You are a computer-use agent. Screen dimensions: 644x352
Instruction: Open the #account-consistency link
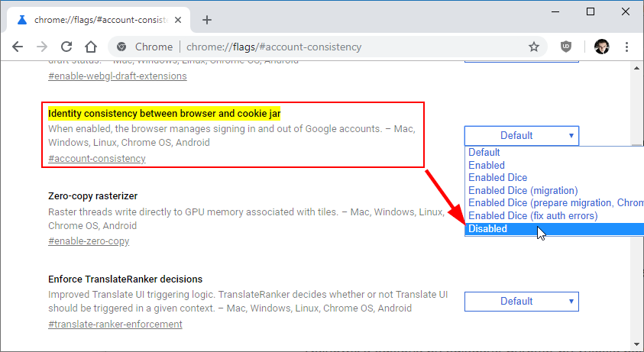point(97,159)
